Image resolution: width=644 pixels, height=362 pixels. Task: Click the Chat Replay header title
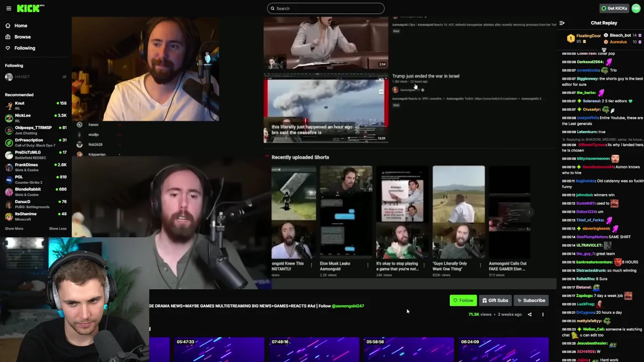pos(604,23)
